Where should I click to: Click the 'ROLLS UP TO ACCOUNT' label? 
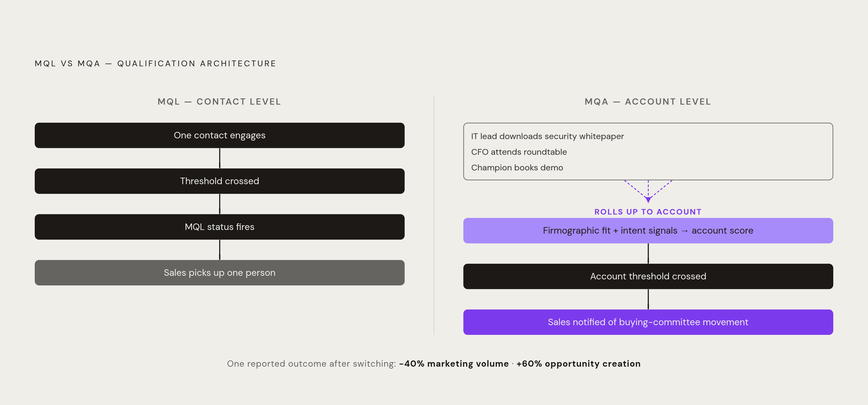point(648,212)
